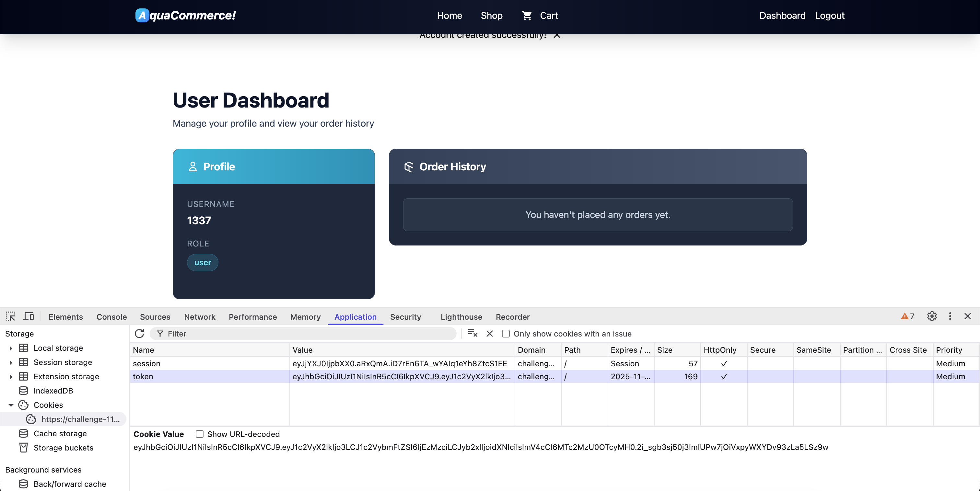Collapse the Cookies tree section
The width and height of the screenshot is (980, 491).
click(11, 405)
